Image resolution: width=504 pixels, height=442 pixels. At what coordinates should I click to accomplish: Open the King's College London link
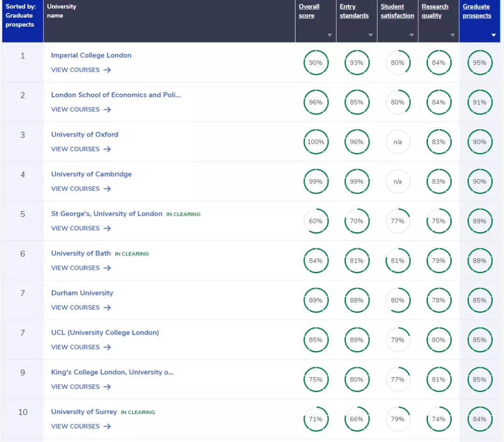112,372
